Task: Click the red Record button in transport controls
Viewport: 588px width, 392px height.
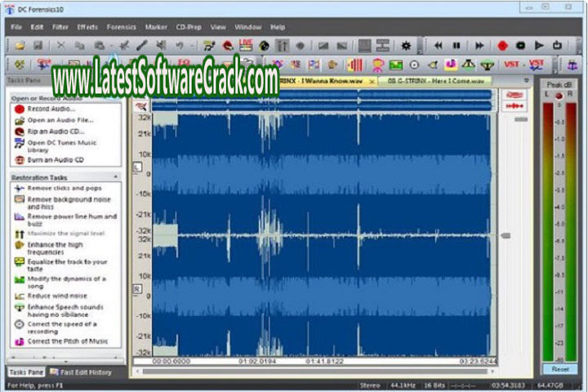Action: coord(503,45)
